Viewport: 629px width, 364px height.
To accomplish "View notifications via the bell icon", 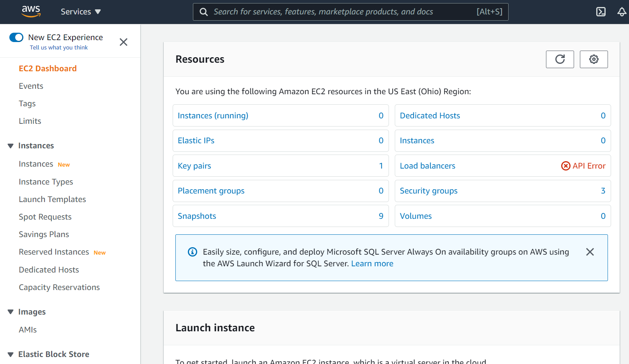I will (622, 12).
